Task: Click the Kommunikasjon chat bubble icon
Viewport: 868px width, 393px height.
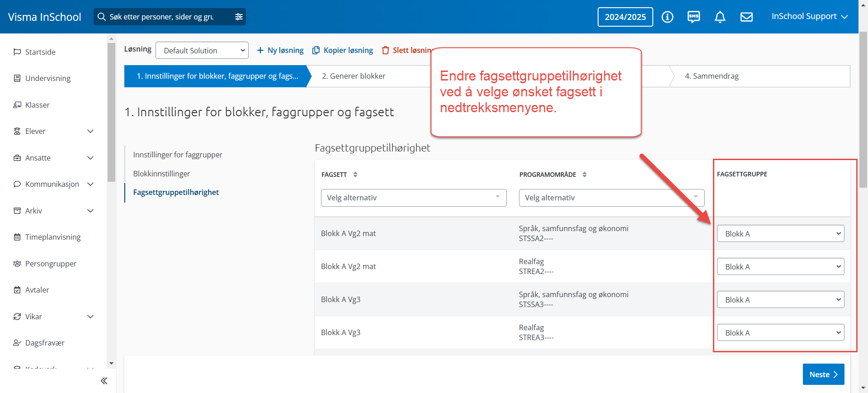Action: 17,184
